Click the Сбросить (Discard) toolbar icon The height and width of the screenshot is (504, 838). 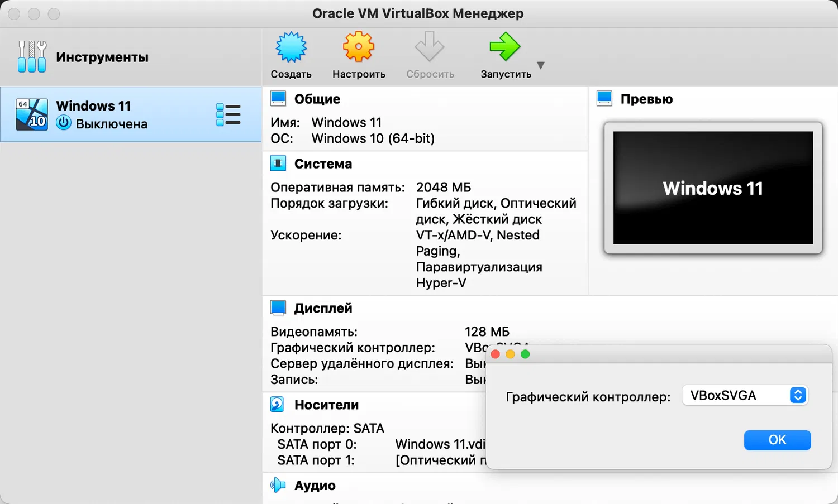(430, 47)
